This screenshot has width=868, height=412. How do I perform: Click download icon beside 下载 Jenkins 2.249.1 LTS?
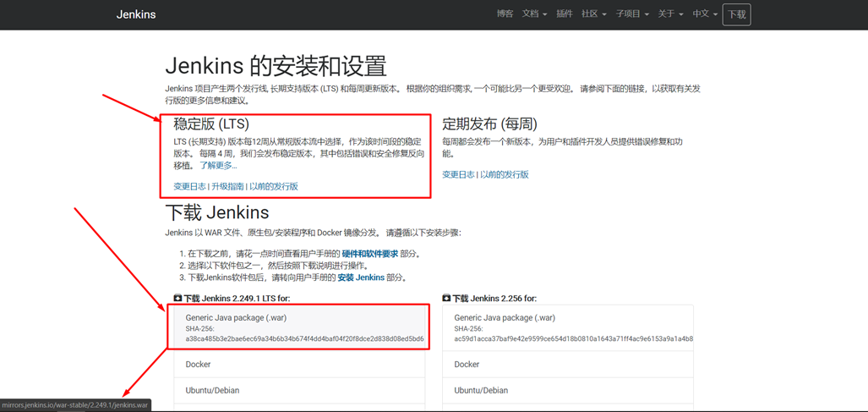[177, 298]
